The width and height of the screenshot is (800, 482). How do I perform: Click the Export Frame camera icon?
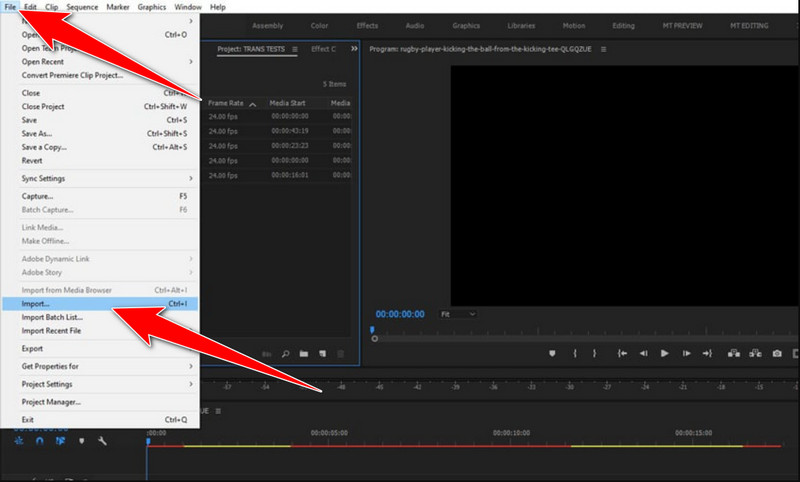coord(777,353)
